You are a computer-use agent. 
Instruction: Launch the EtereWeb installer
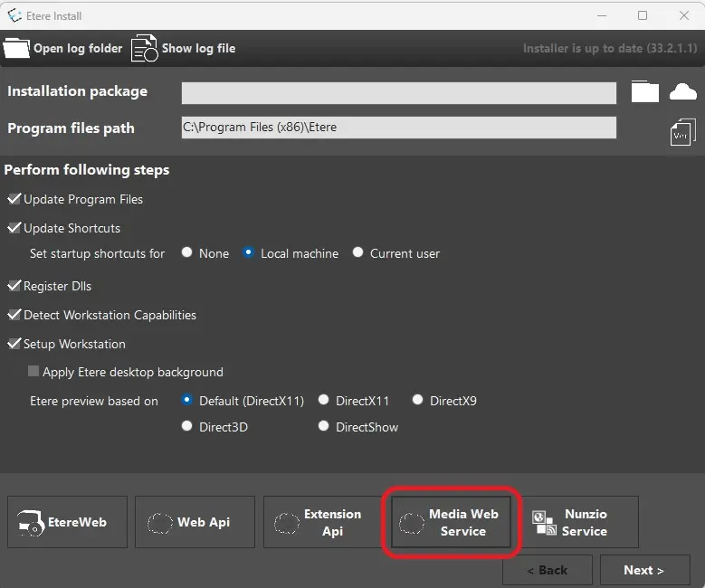point(68,522)
